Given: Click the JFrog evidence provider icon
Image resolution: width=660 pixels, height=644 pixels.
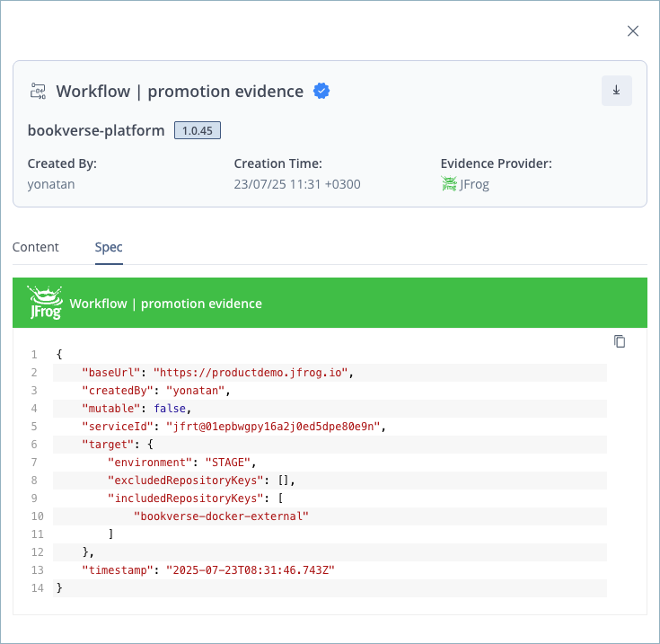Looking at the screenshot, I should point(449,184).
